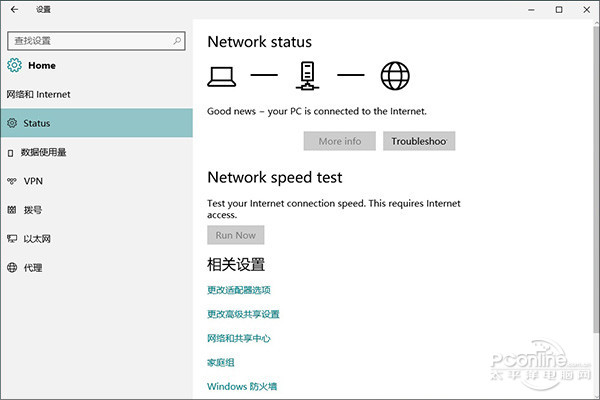Viewport: 600px width, 400px height.
Task: Click the laptop icon in network diagram
Action: 222,77
